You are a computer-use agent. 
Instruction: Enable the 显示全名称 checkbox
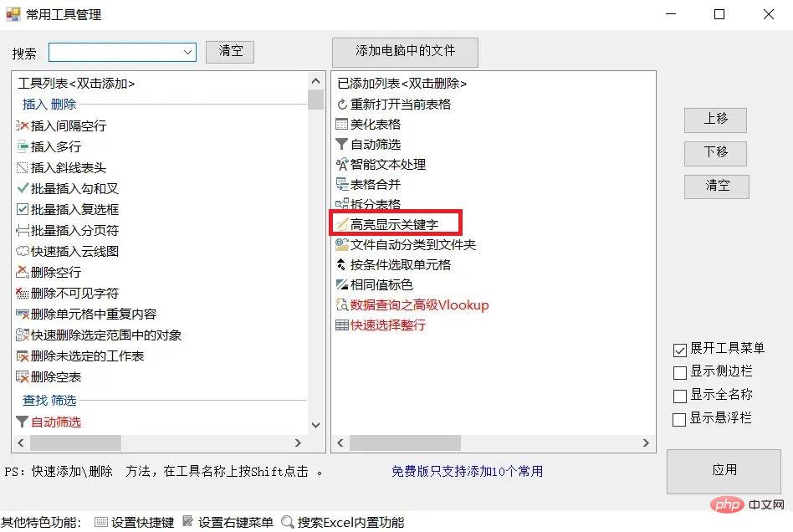[680, 396]
